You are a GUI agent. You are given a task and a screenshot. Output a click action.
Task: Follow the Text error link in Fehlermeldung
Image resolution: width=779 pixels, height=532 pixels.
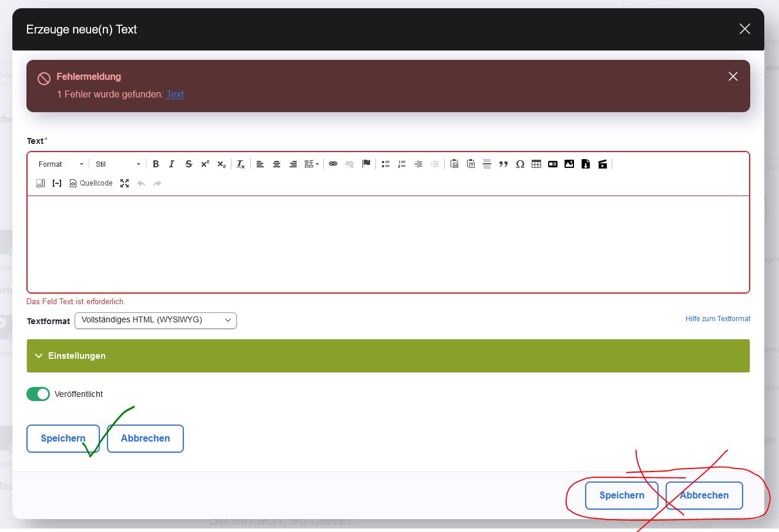[x=175, y=95]
